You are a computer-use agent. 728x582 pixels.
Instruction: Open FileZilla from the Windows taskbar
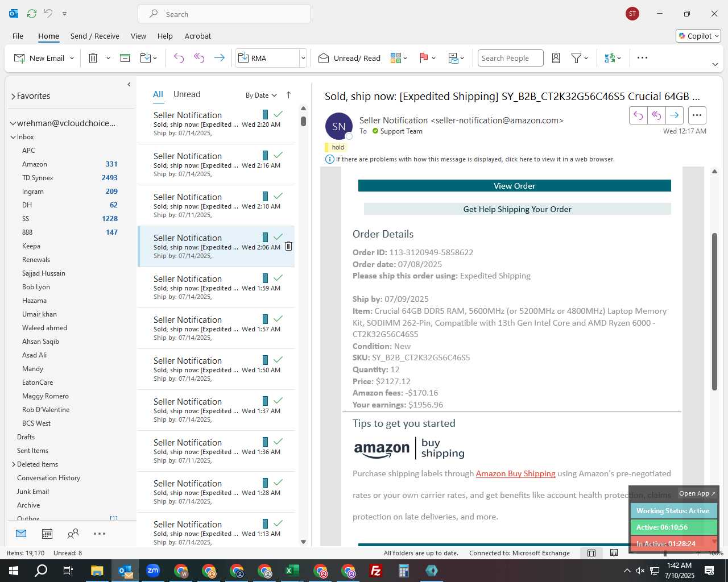pyautogui.click(x=376, y=571)
